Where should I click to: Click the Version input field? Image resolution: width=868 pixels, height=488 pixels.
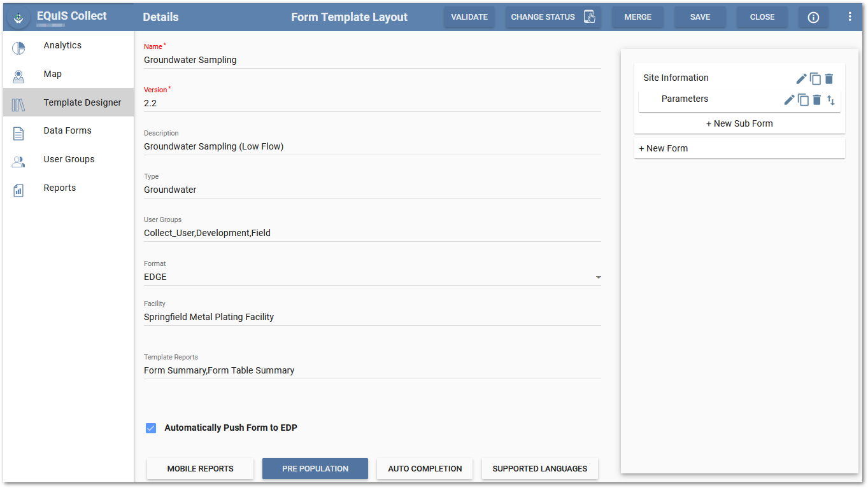pos(372,103)
